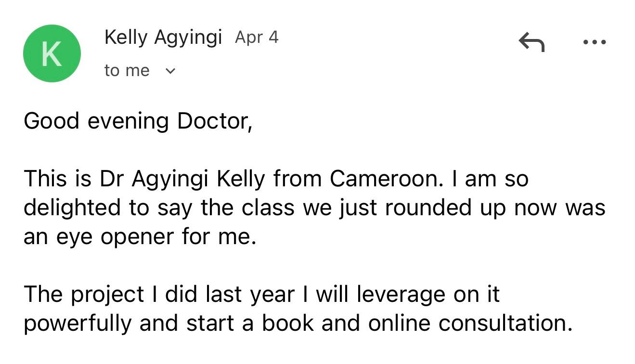Viewport: 635px width, 364px height.
Task: Click the words 'The project' starting last paragraph
Action: point(84,294)
